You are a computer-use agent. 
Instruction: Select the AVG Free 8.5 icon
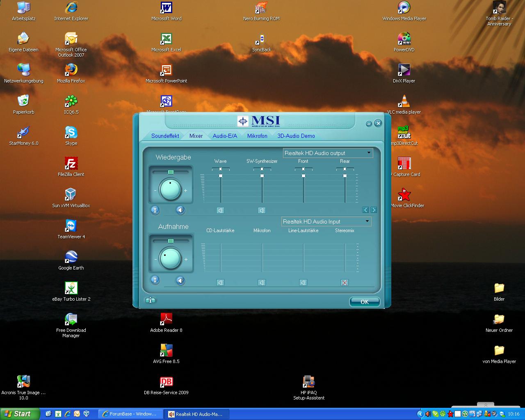(x=166, y=354)
